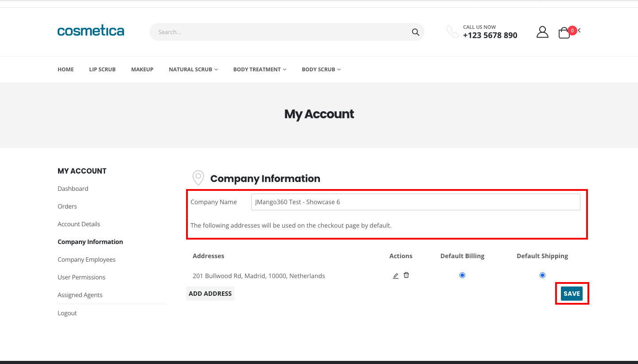Select the Default Billing radio button
The image size is (638, 364).
[x=462, y=275]
